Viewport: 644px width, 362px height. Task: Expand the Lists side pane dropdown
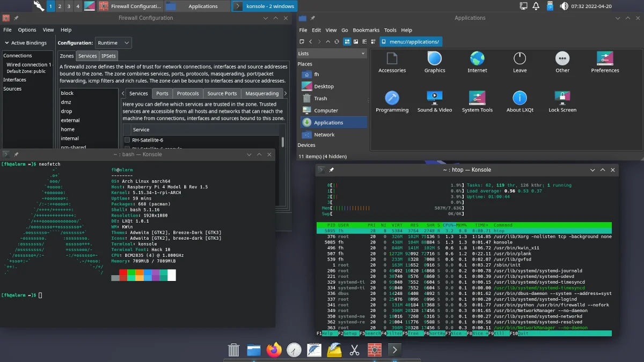pos(362,54)
